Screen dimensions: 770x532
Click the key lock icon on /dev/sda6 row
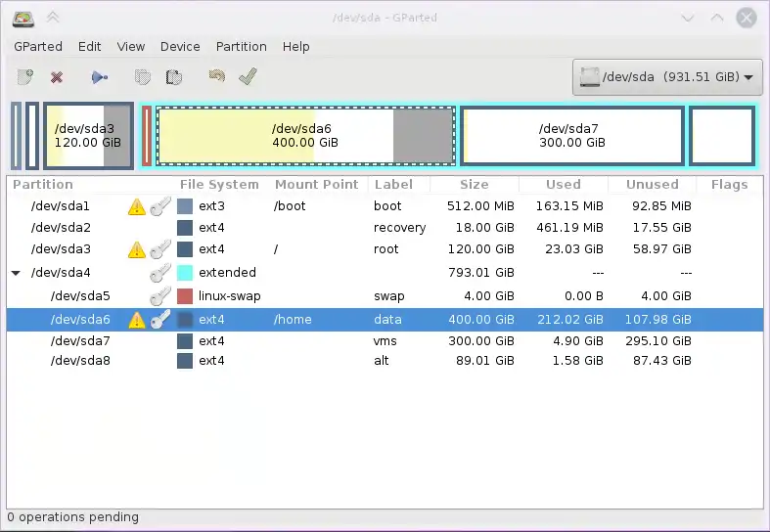click(x=160, y=319)
